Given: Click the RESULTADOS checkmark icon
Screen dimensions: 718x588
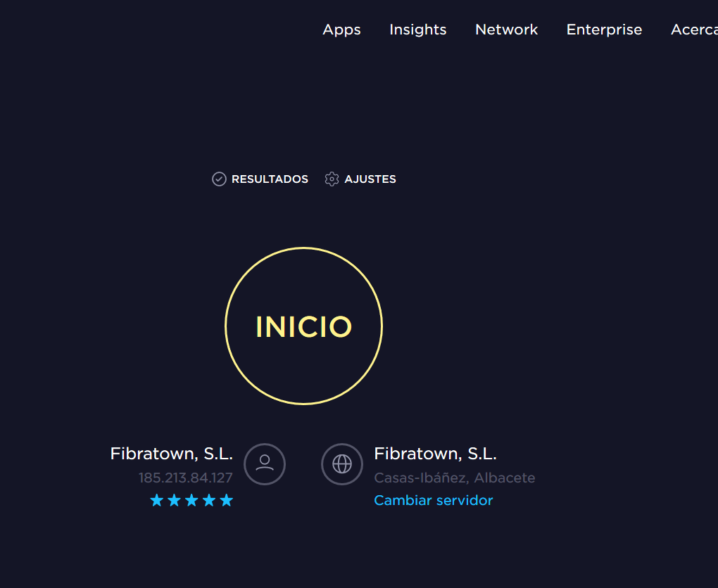Looking at the screenshot, I should pos(219,179).
